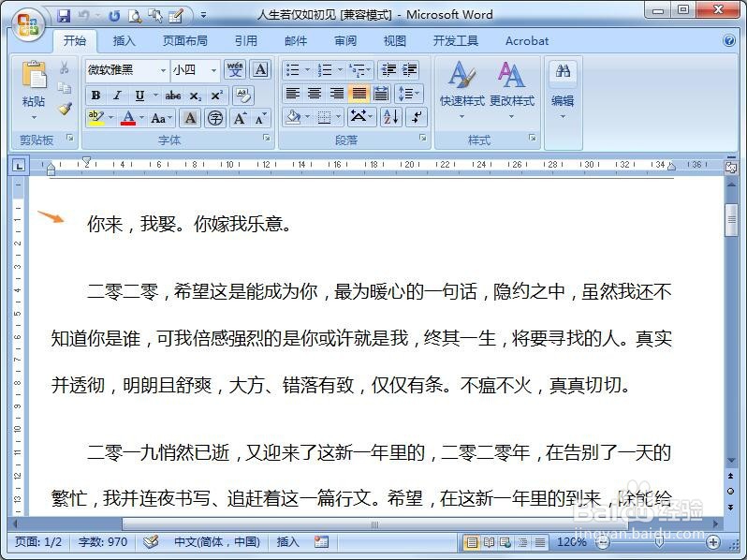The height and width of the screenshot is (560, 747).
Task: Open numbering list style dropdown
Action: (340, 70)
